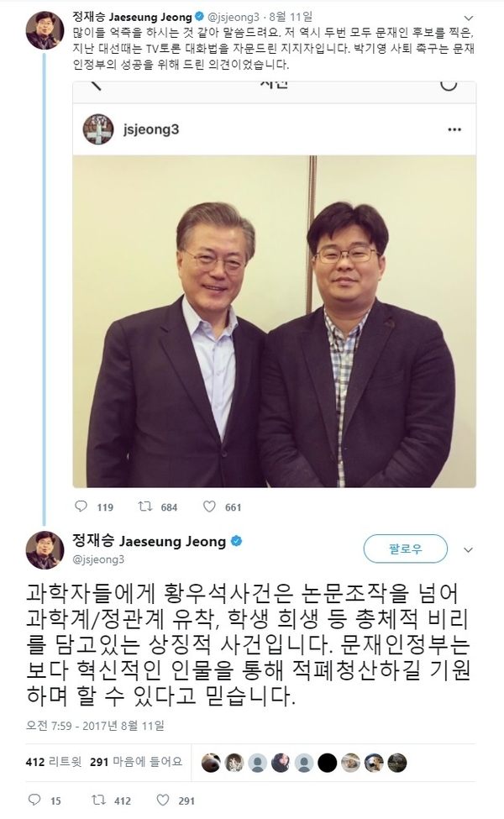Image resolution: width=504 pixels, height=819 pixels.
Task: Like the first tweet with 661 hearts
Action: (209, 507)
